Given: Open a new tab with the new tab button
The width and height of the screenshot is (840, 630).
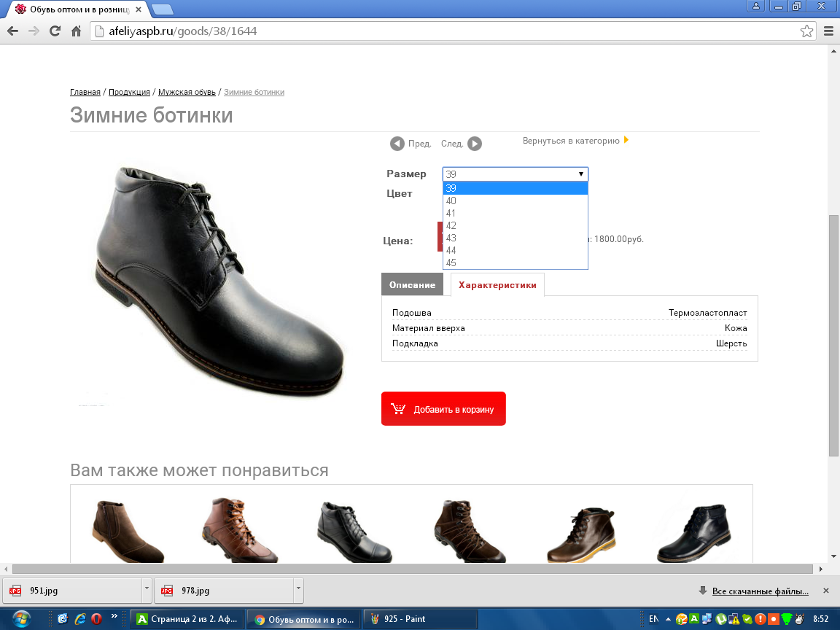Looking at the screenshot, I should tap(162, 9).
